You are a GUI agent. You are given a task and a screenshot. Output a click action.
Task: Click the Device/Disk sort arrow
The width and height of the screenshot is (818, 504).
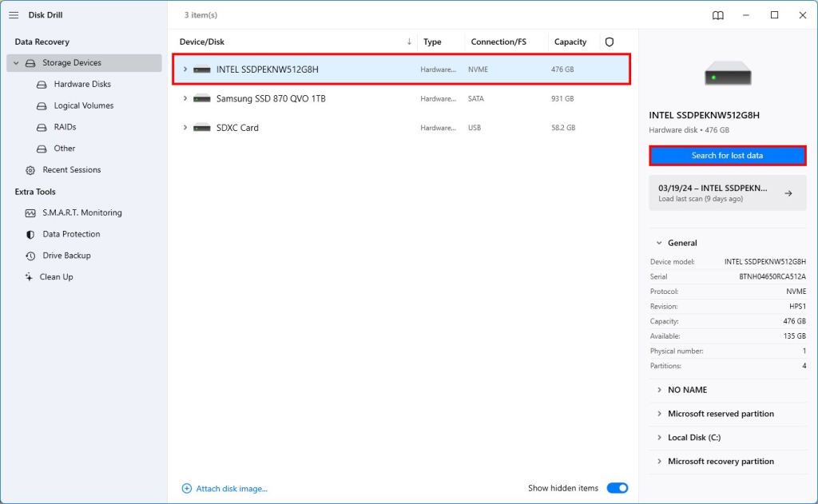tap(409, 42)
